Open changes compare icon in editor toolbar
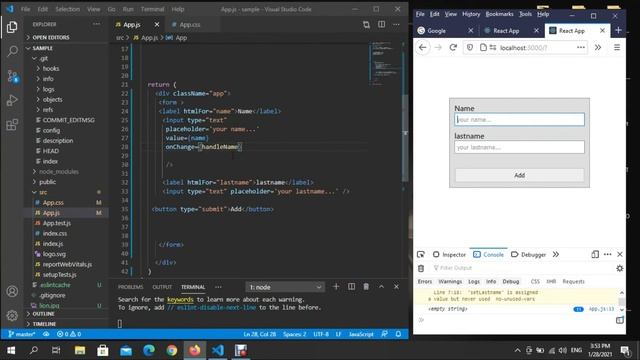 pyautogui.click(x=366, y=24)
